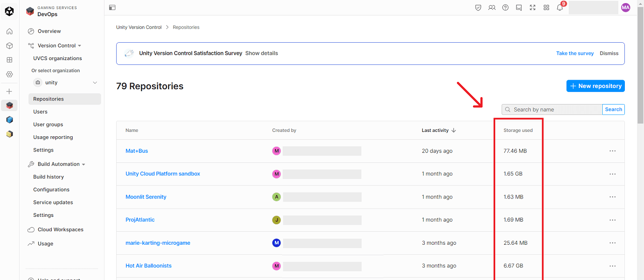
Task: Click the help question mark icon
Action: click(x=505, y=7)
